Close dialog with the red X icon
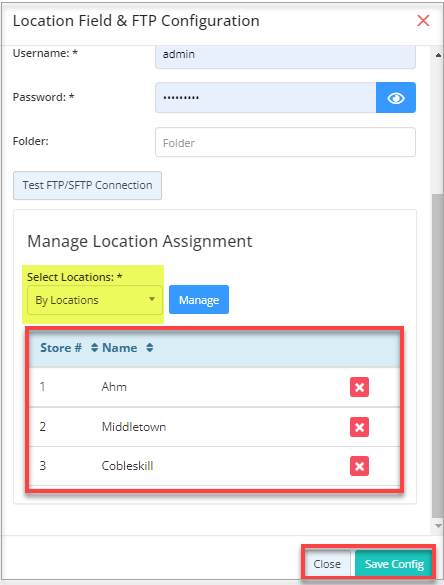Screen dimensions: 444x585 tap(423, 21)
